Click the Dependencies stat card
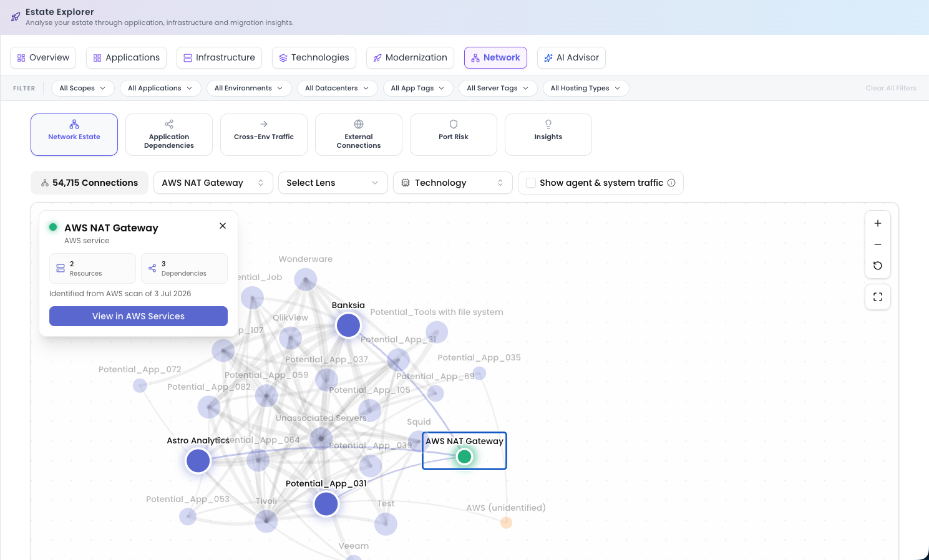 [184, 268]
